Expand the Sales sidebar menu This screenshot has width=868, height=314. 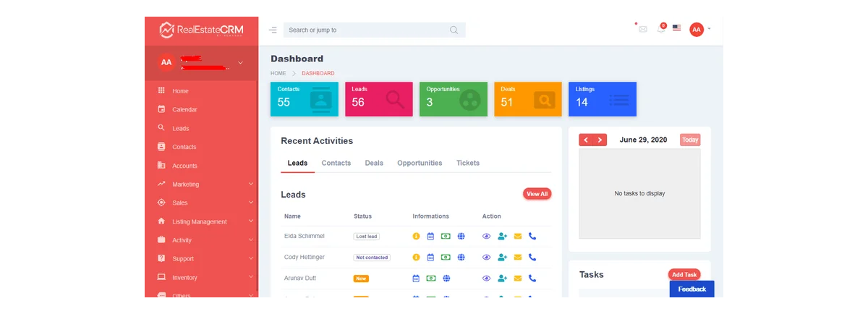click(250, 203)
